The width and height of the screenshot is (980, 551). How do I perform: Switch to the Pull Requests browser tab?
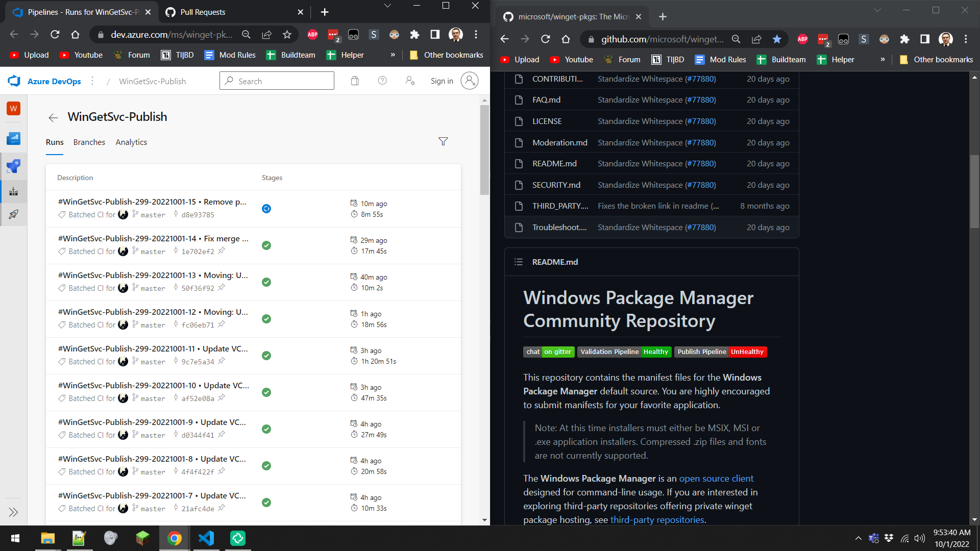234,12
